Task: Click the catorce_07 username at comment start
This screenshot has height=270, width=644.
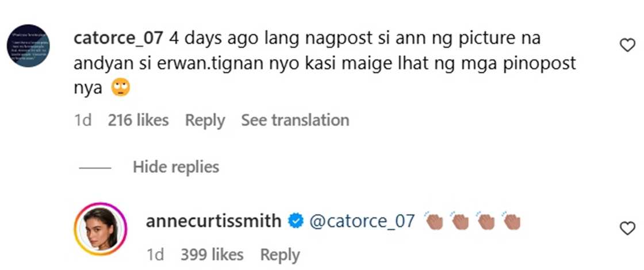Action: click(x=120, y=39)
